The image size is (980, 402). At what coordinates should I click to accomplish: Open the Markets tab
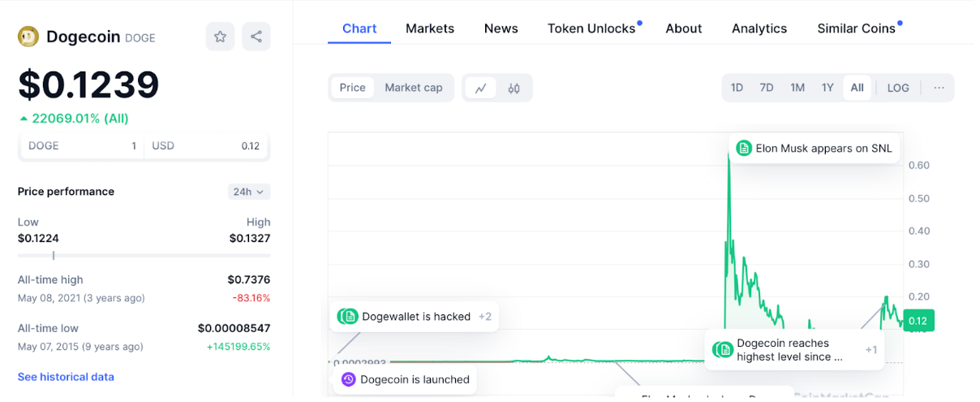coord(429,28)
